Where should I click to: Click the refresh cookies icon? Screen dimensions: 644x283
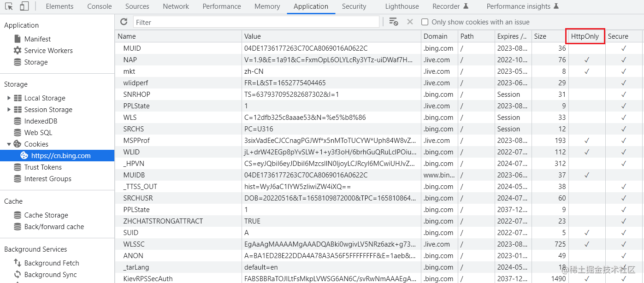pos(124,22)
